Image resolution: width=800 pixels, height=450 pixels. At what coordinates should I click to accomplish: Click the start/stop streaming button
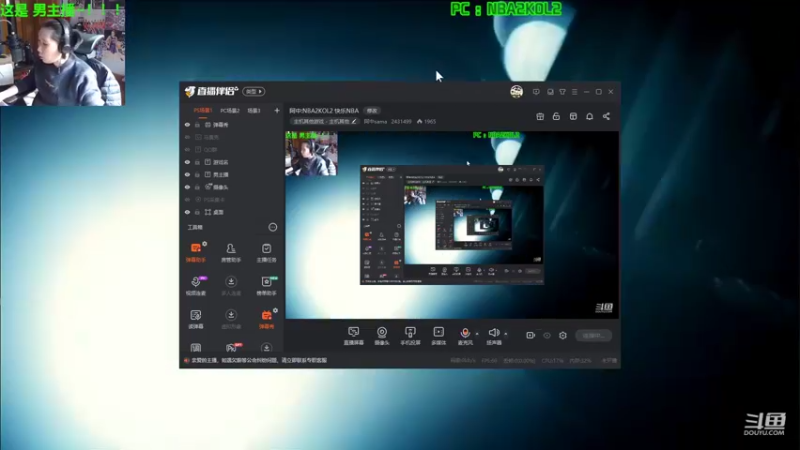tap(593, 335)
